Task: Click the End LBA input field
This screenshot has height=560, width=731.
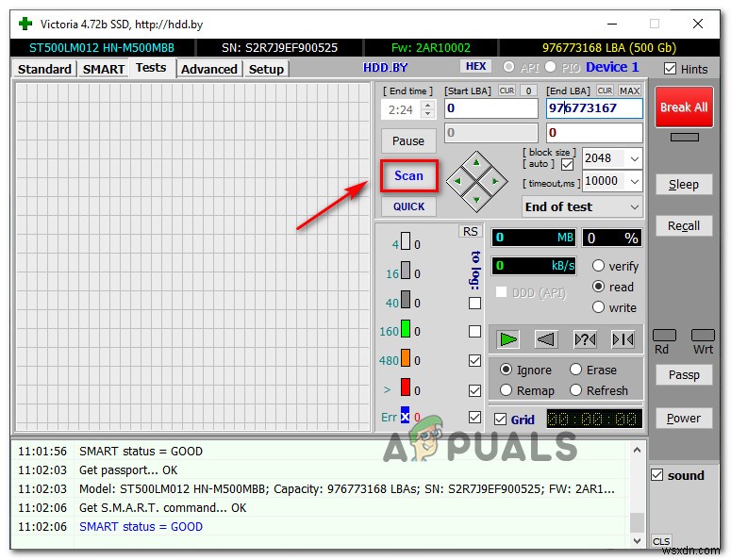Action: tap(594, 108)
